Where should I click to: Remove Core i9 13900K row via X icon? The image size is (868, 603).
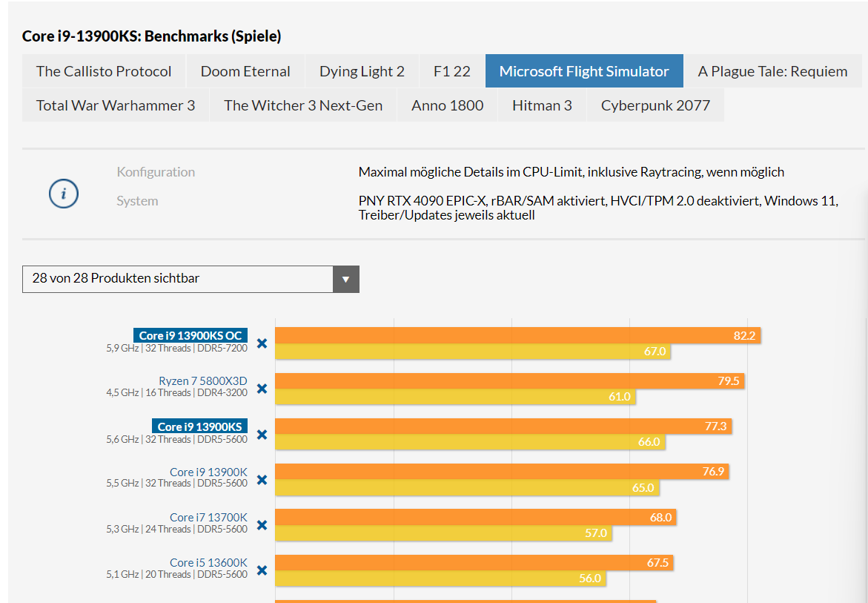pos(262,480)
